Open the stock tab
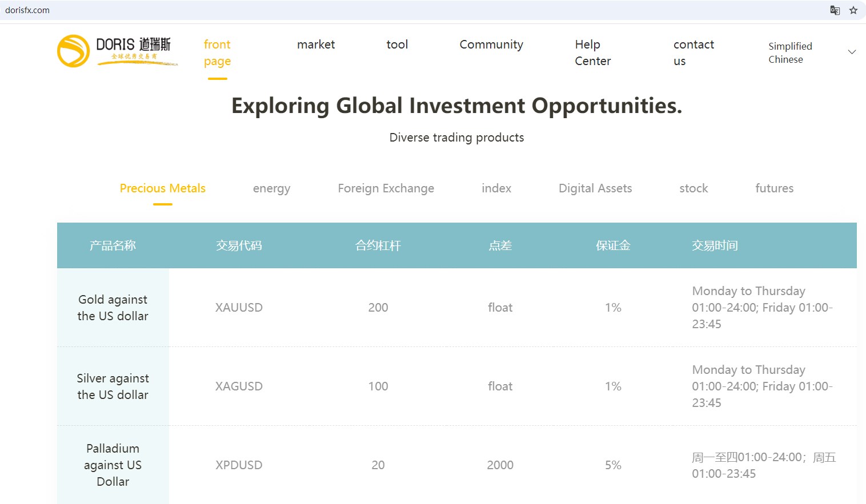Image resolution: width=866 pixels, height=504 pixels. coord(693,188)
